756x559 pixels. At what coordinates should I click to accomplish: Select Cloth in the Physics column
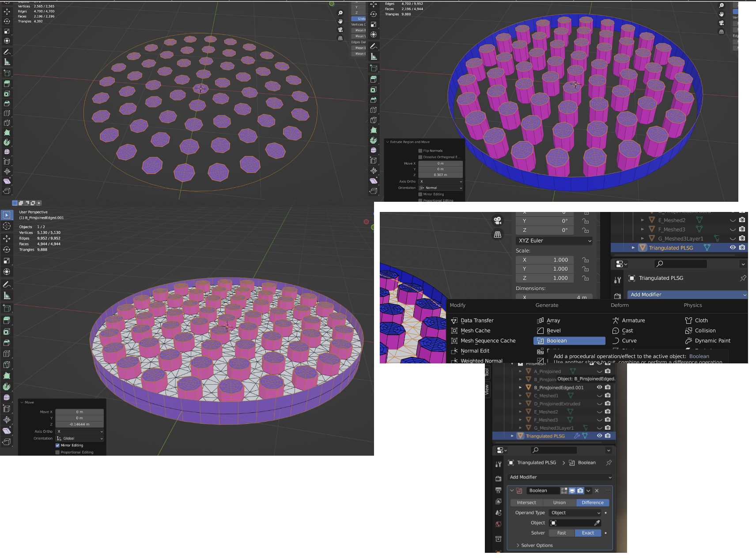696,321
